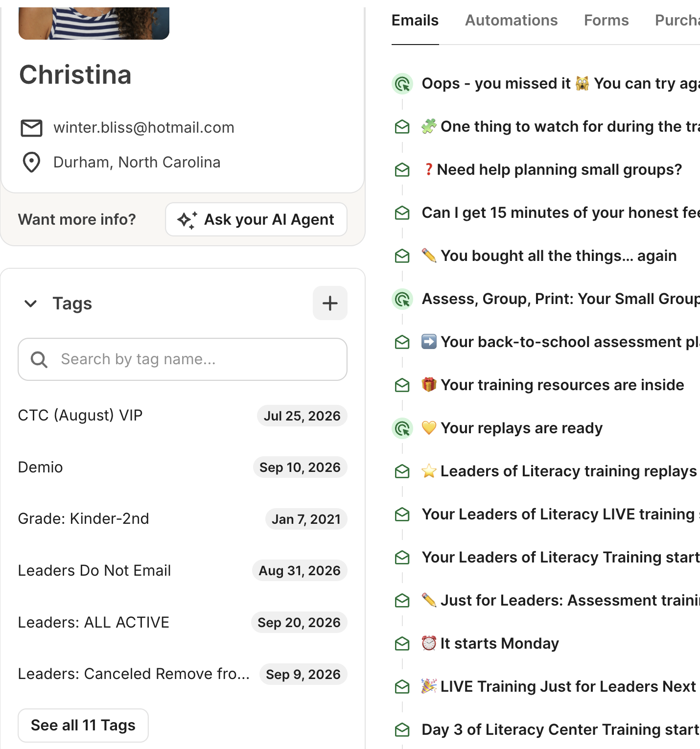Viewport: 700px width, 749px height.
Task: Click the envelope icon beside 'Day 3 of Literacy Center Training'
Action: [x=402, y=730]
